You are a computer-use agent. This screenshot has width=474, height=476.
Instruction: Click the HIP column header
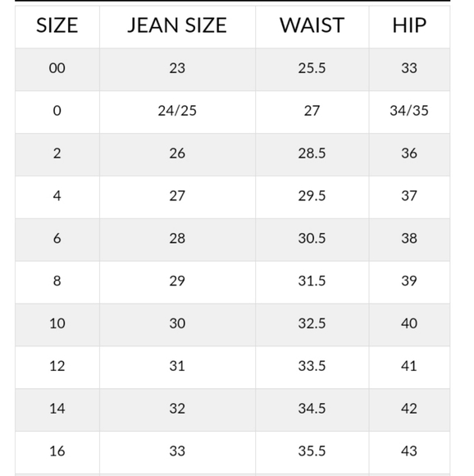(x=409, y=25)
